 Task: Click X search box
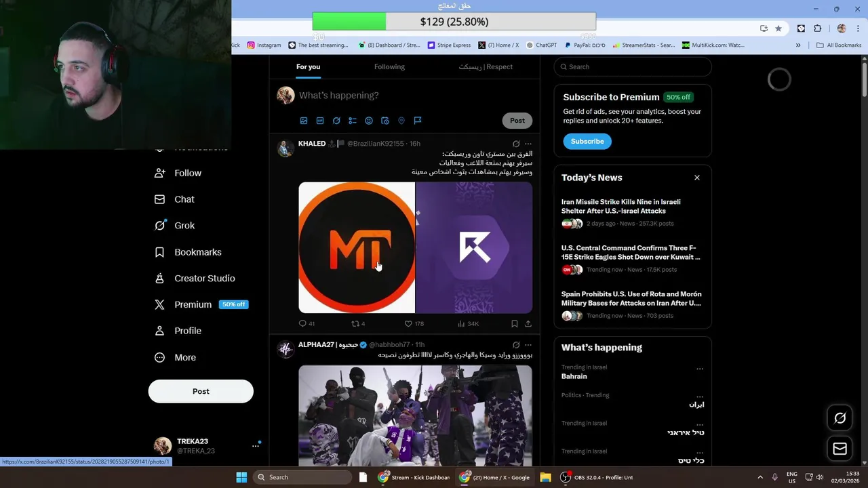click(633, 66)
